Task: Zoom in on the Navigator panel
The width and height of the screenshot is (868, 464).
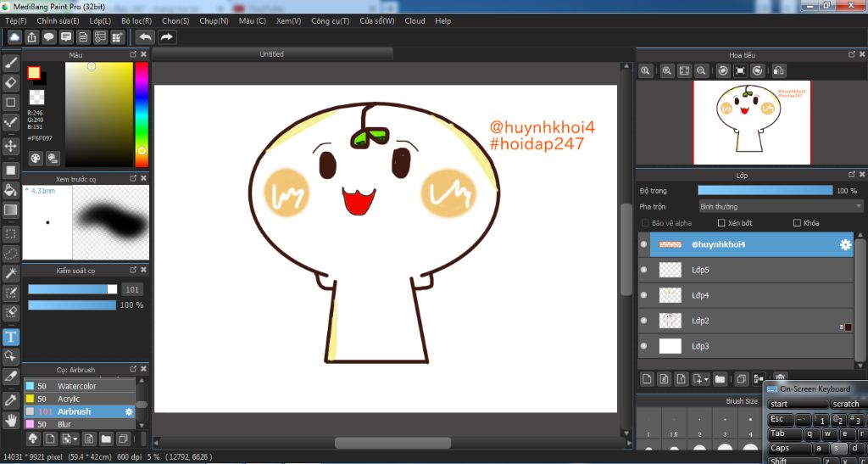Action: pyautogui.click(x=666, y=70)
